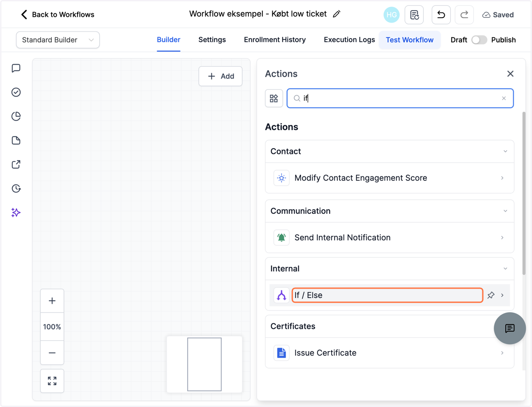Clear the search field with x
Image resolution: width=532 pixels, height=407 pixels.
click(x=504, y=98)
